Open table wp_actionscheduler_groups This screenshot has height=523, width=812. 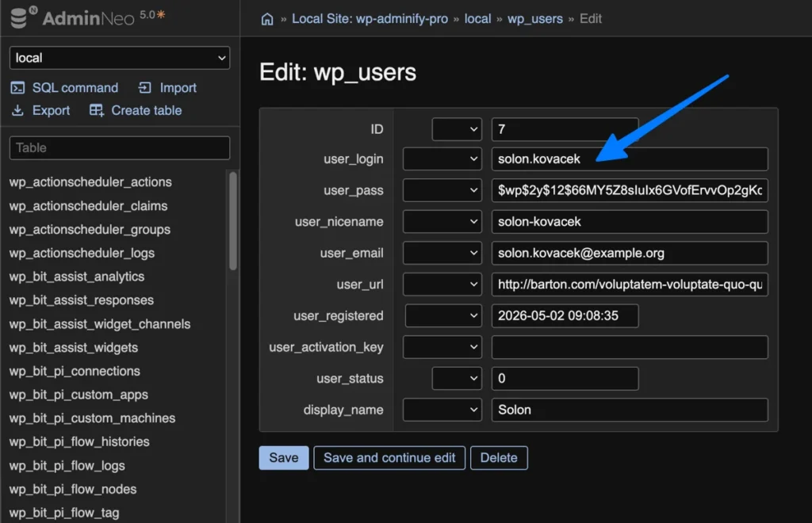90,230
